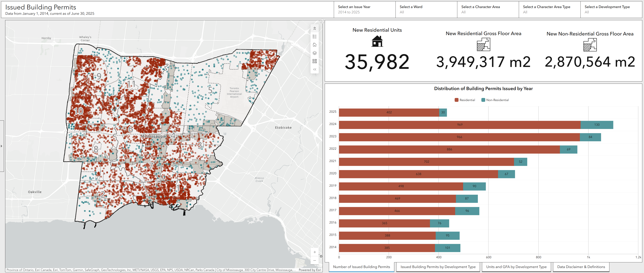Select the 2024 residential bar in chart
Viewport: 644px width, 273px height.
(x=460, y=125)
